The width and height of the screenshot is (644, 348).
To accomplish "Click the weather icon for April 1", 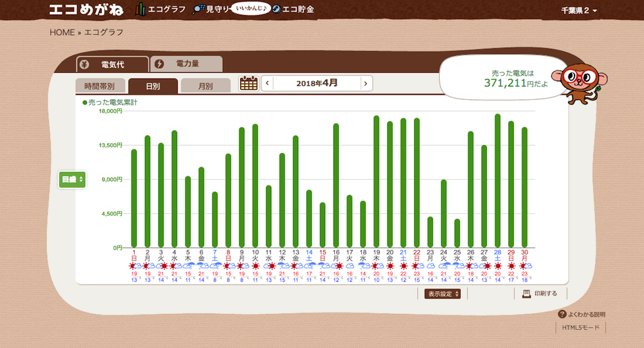I will [x=135, y=266].
